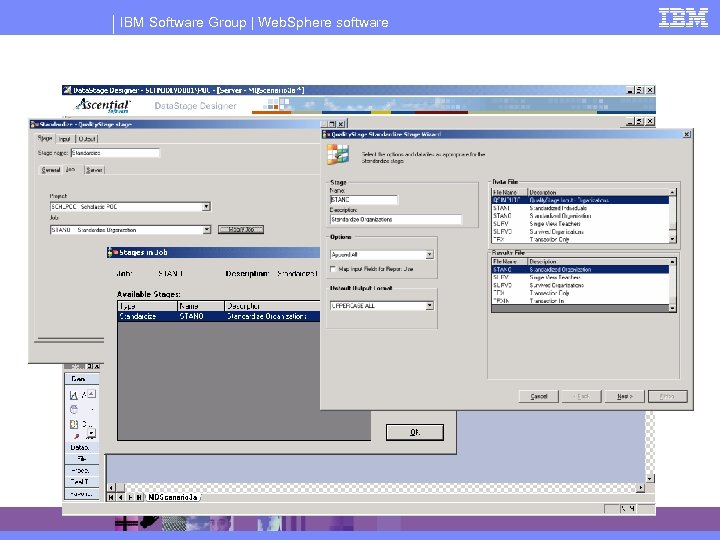Click the Stage Name field in wizard
720x540 pixels.
364,200
